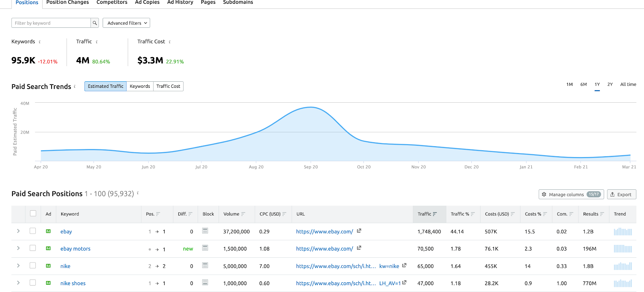The image size is (644, 292).
Task: Open the Position Changes tab
Action: 68,2
